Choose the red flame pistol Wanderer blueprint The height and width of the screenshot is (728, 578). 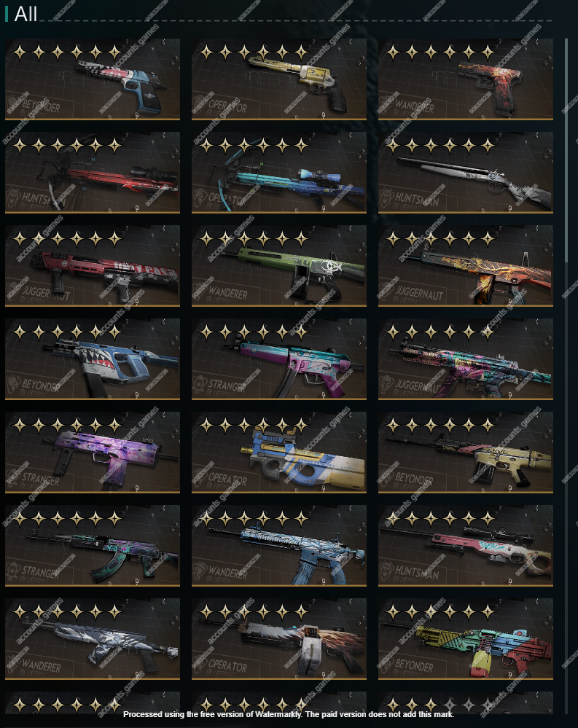466,79
